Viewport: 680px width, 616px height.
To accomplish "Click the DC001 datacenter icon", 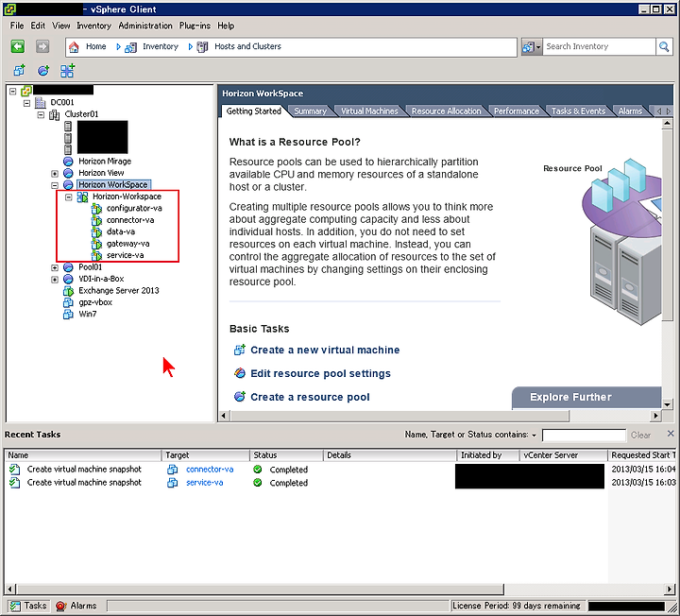I will 41,102.
